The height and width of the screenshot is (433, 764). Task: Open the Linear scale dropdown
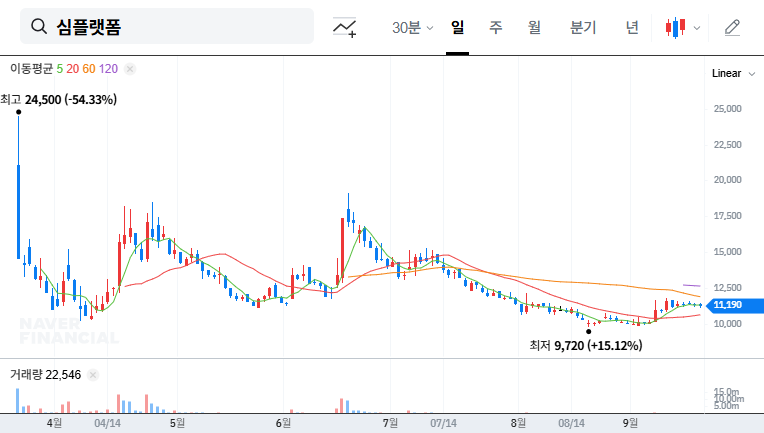[733, 74]
